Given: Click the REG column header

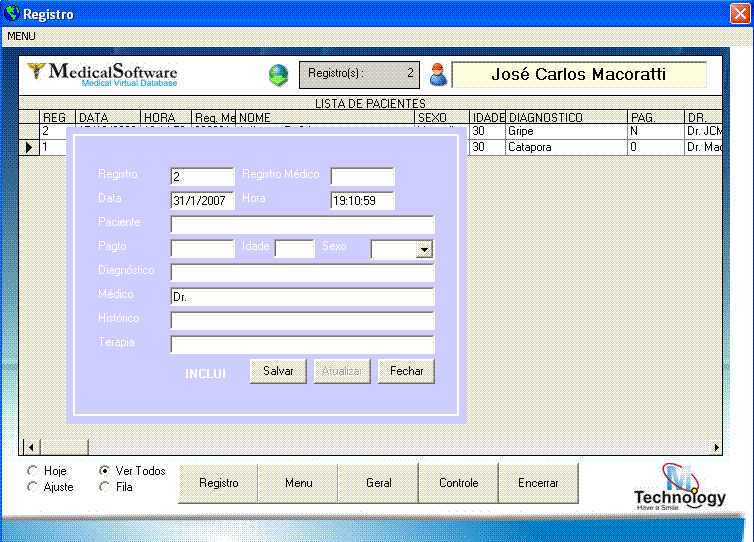Looking at the screenshot, I should pyautogui.click(x=57, y=117).
